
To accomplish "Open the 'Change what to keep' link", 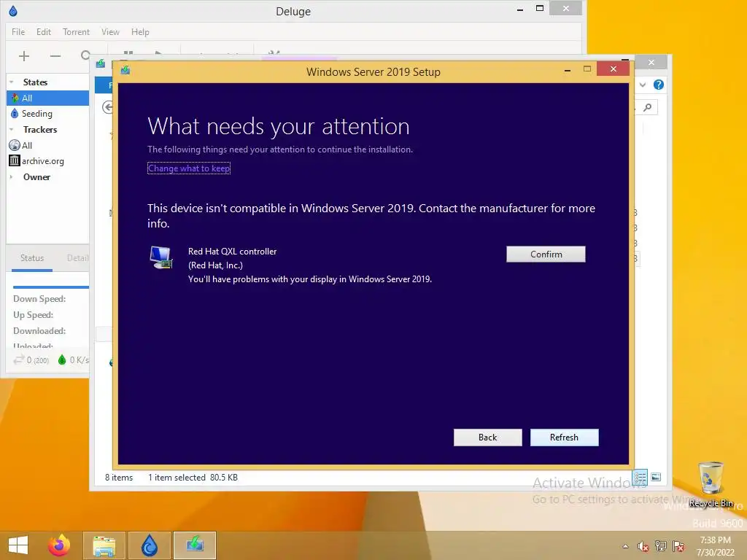I will tap(189, 168).
